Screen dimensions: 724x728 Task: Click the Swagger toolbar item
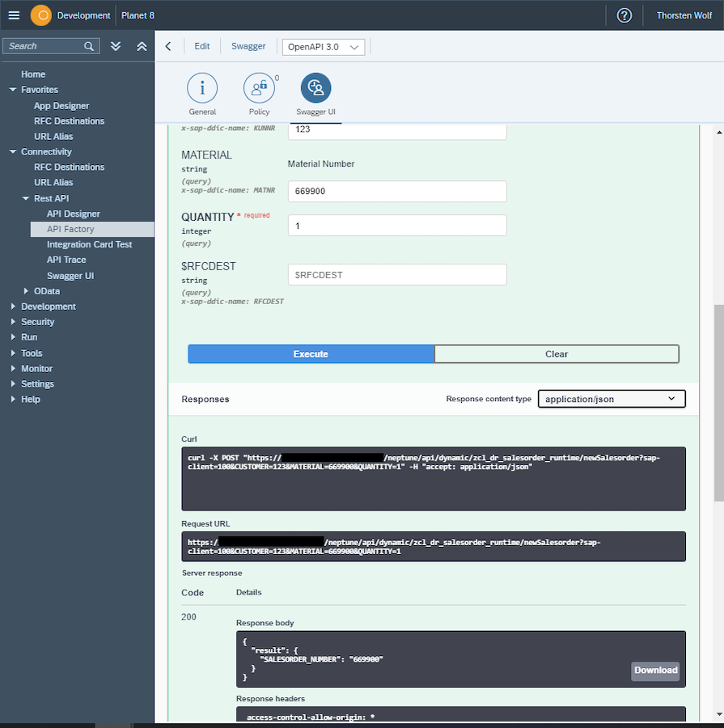coord(248,46)
